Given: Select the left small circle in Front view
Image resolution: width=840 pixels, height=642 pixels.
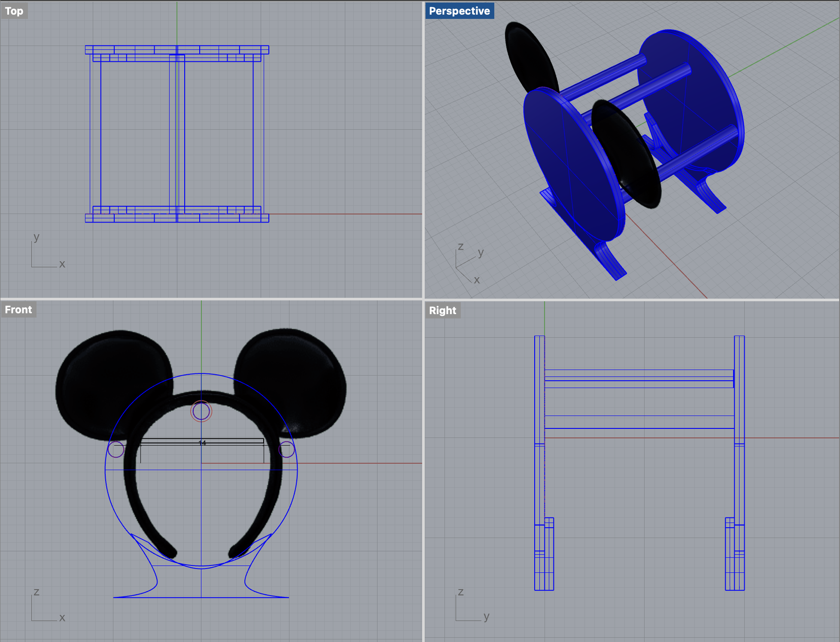Looking at the screenshot, I should click(116, 449).
